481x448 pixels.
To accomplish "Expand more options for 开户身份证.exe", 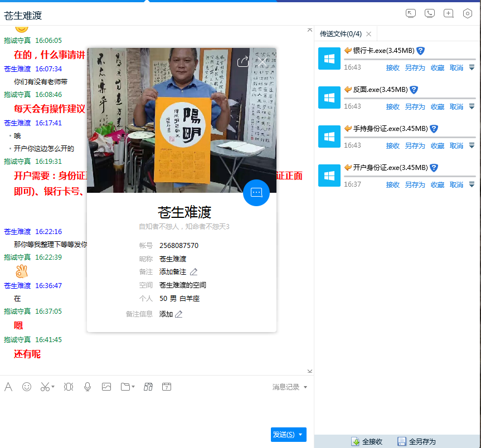I will (x=472, y=184).
